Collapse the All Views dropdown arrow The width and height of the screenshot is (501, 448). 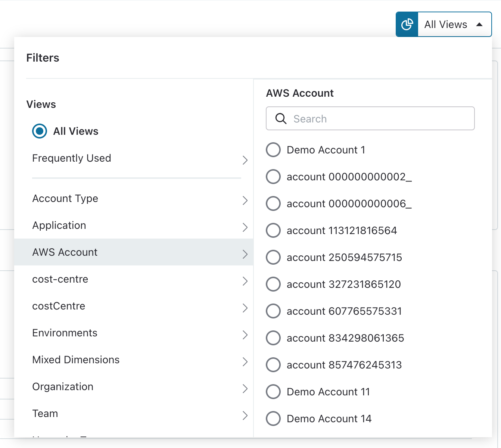[x=480, y=25]
